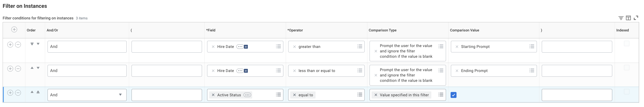Uncheck the Active Status comparison value checkbox
Viewport: 644px width, 107px height.
pyautogui.click(x=454, y=95)
